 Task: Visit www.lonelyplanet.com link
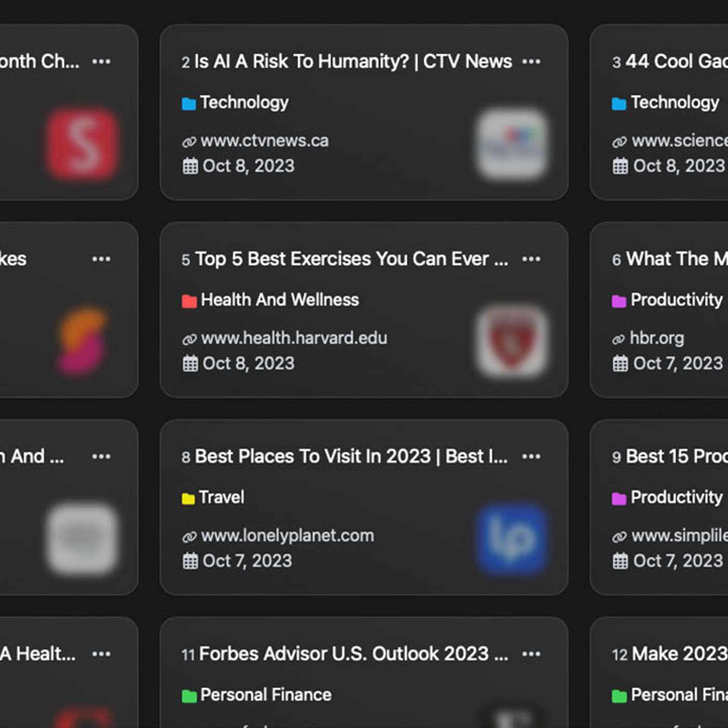287,536
